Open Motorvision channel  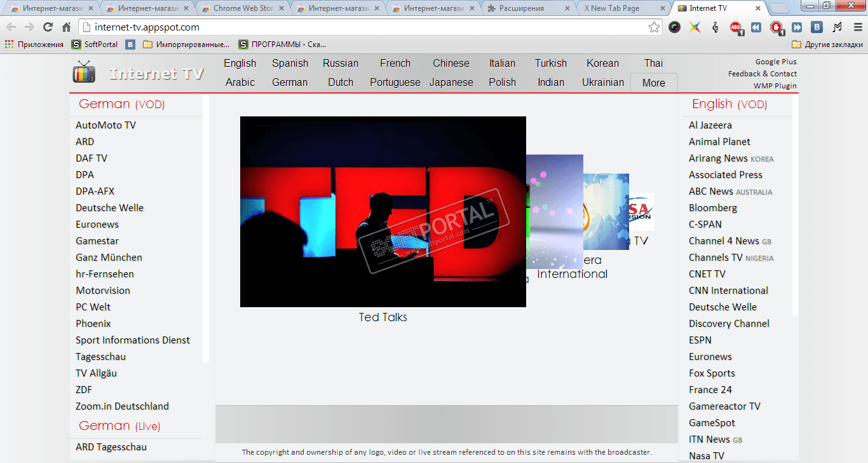[103, 291]
